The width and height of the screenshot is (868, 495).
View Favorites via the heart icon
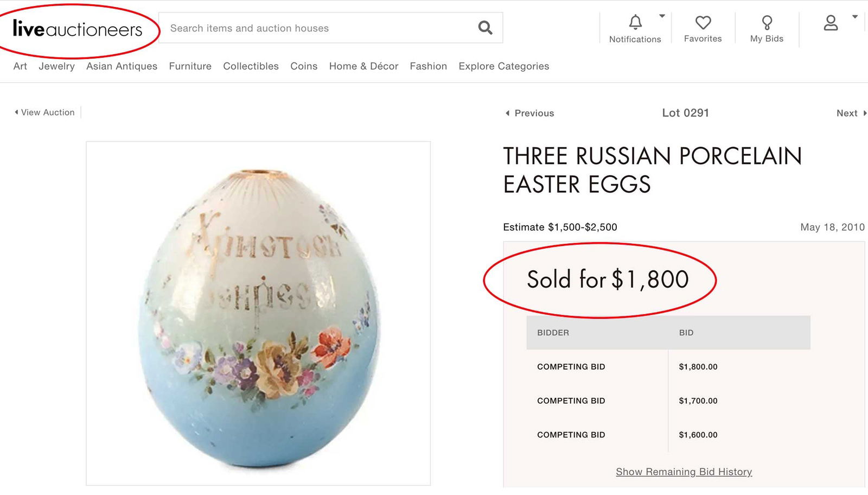pyautogui.click(x=703, y=23)
